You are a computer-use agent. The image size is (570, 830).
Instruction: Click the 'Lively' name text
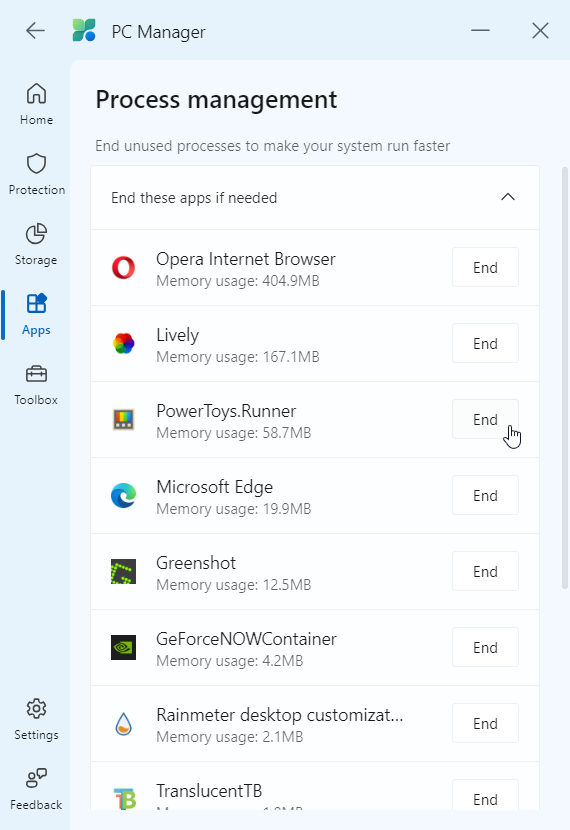tap(177, 335)
